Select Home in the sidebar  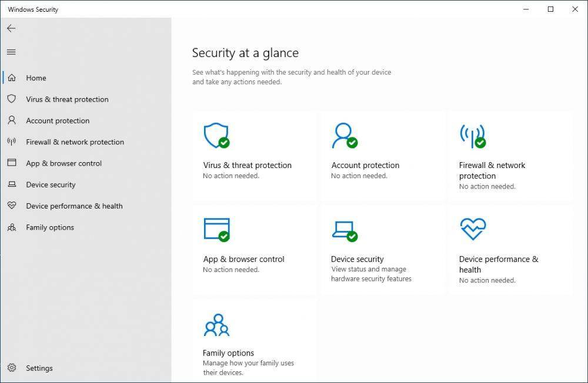36,78
